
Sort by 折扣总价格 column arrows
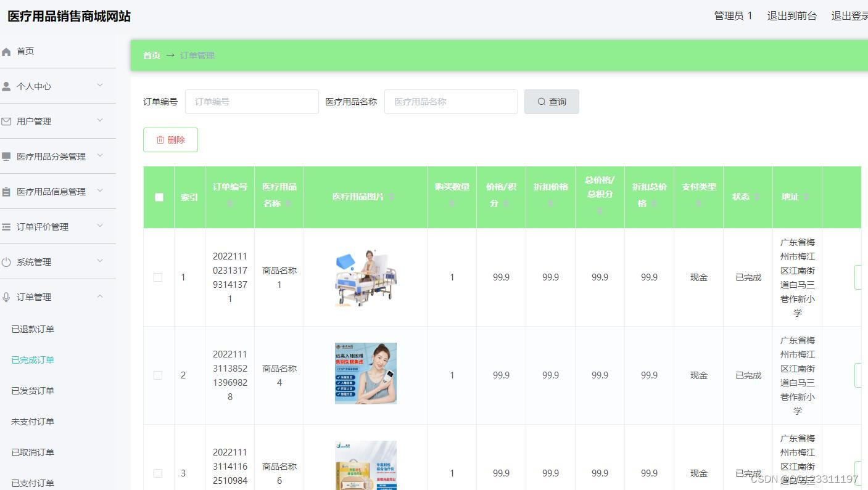point(654,203)
